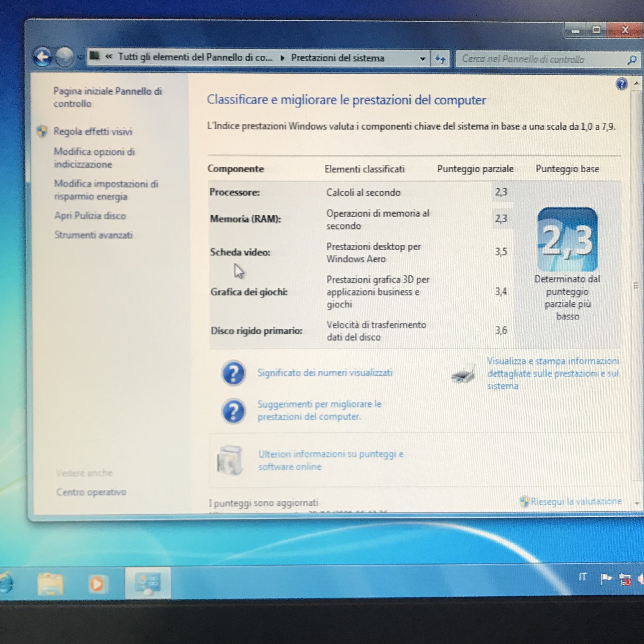The image size is (644, 644).
Task: Expand the address bar history dropdown
Action: [x=423, y=59]
